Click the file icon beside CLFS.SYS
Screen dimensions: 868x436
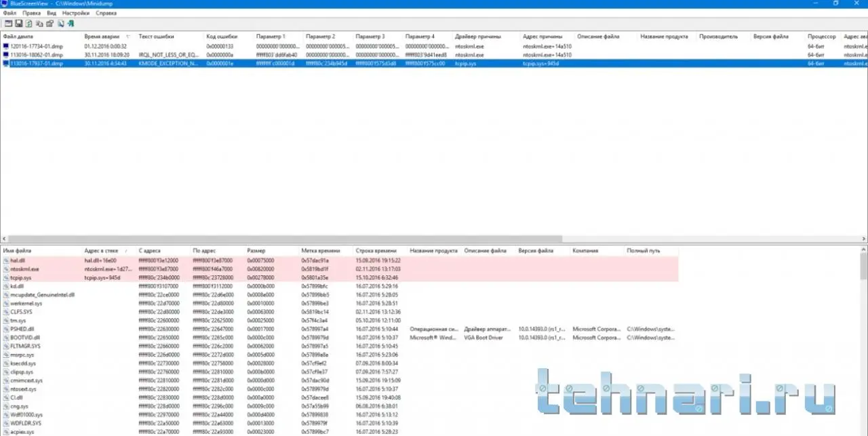[x=6, y=312]
